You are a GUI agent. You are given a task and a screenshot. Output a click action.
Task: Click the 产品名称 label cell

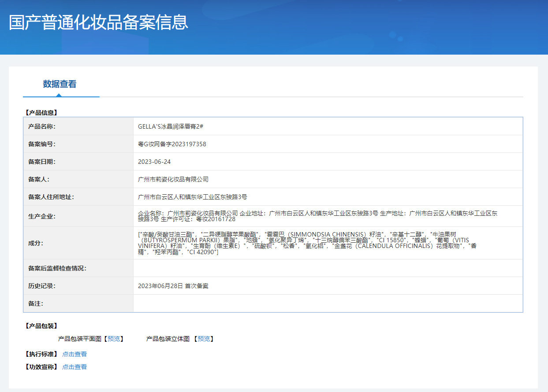click(x=78, y=126)
